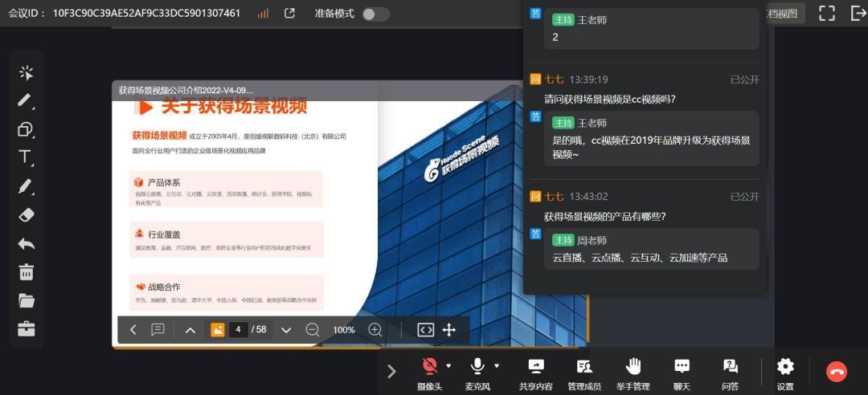Click 王老师's answer about cc视频 brand upgrade
868x395 pixels.
652,138
